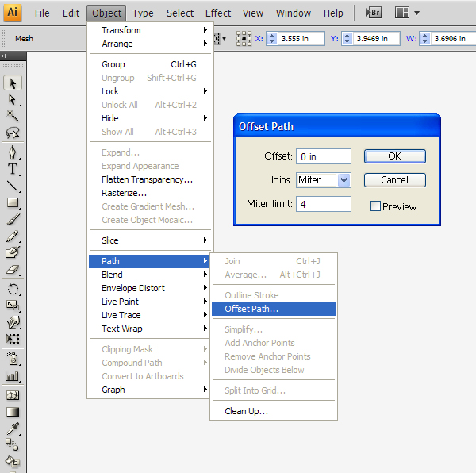The width and height of the screenshot is (476, 473).
Task: Select the Rotate tool
Action: [13, 289]
